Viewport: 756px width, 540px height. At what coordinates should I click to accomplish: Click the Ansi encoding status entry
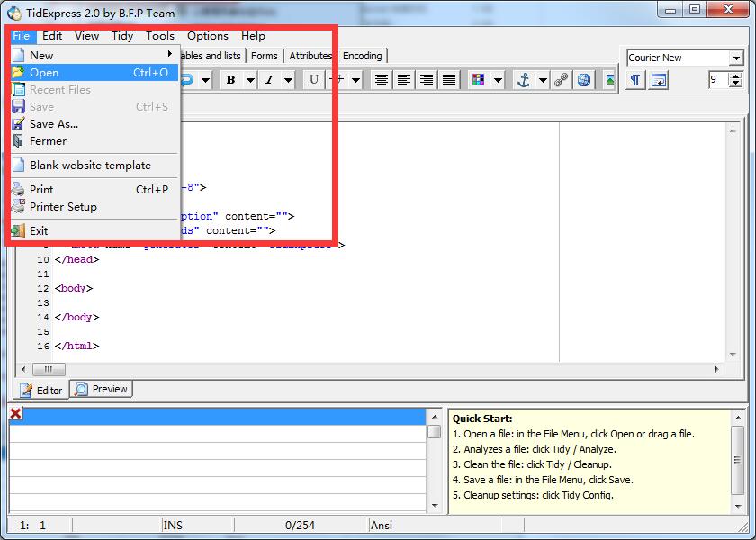[x=382, y=525]
